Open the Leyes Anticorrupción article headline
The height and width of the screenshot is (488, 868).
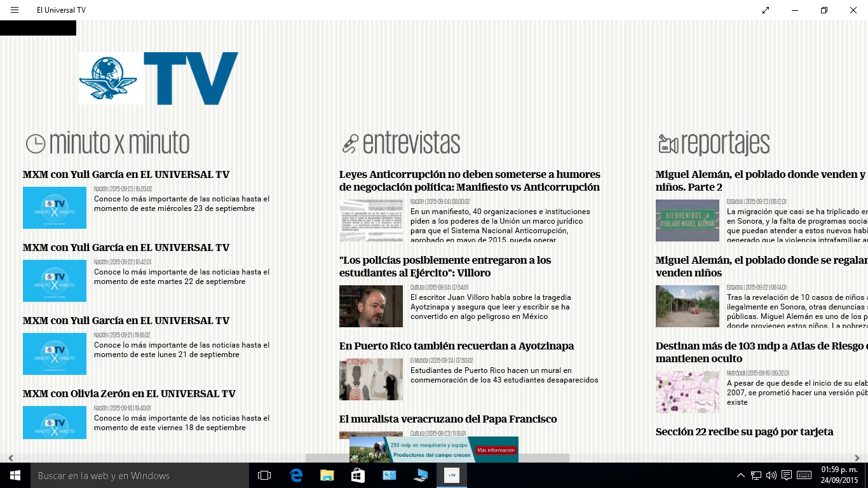(470, 180)
